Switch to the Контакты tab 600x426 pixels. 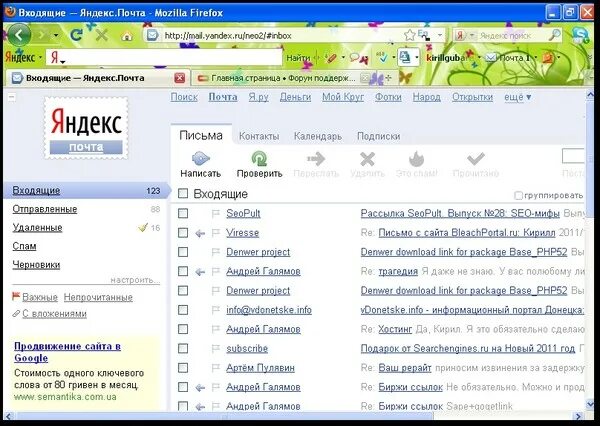(x=259, y=136)
